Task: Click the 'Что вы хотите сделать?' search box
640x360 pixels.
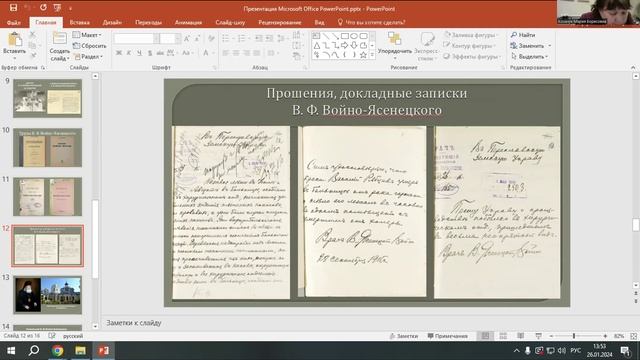Action: [371, 22]
